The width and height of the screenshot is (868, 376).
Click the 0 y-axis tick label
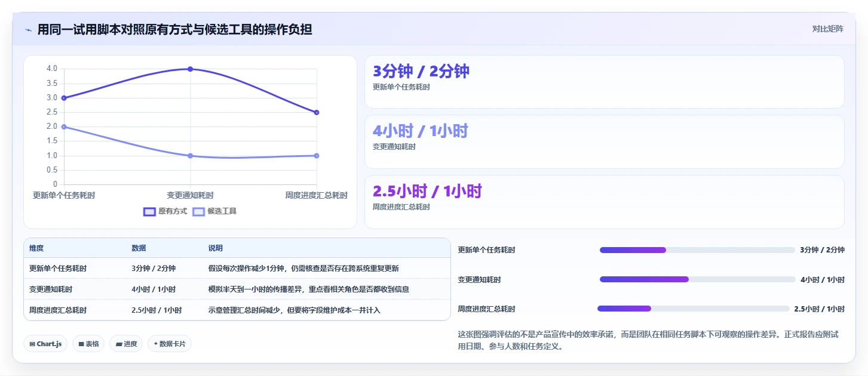pos(55,184)
